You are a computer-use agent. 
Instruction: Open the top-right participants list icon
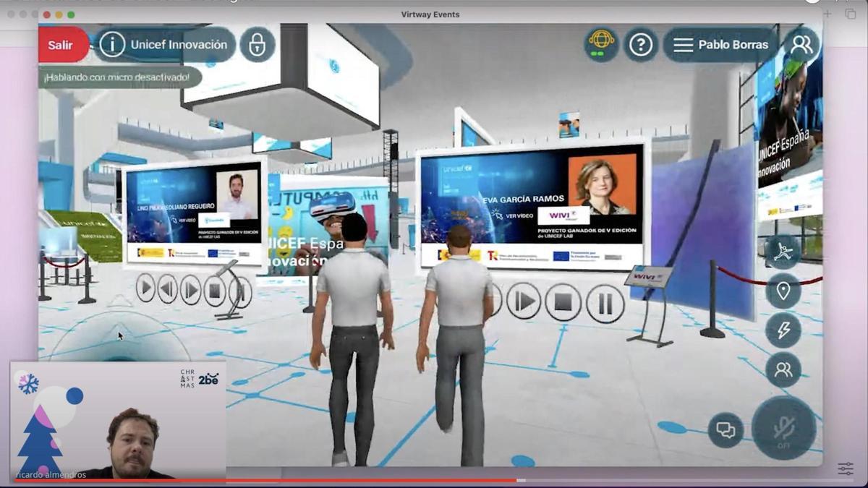click(x=801, y=45)
